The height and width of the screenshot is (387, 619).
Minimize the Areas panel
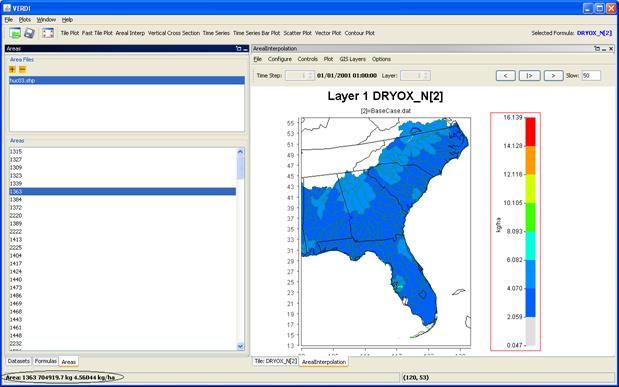coord(245,49)
